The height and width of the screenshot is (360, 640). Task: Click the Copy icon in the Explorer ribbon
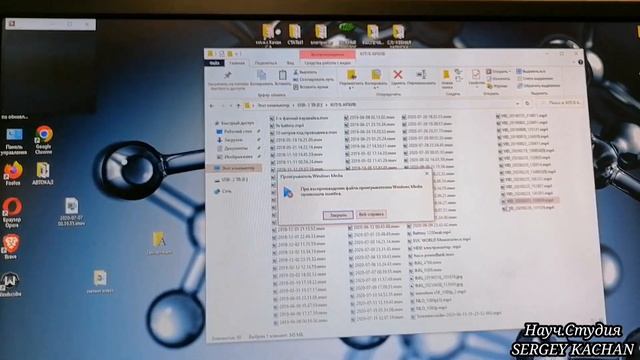click(262, 75)
